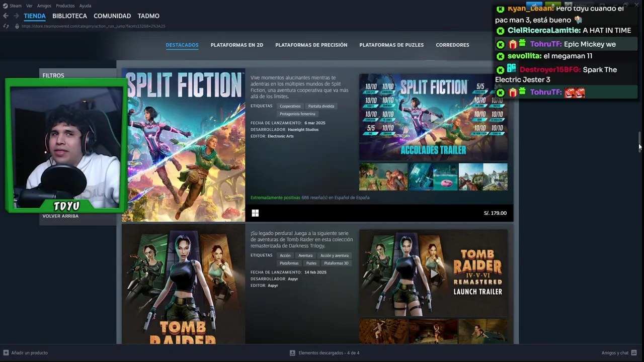Viewport: 644px width, 362px height.
Task: Click the Pantalla dividida tag
Action: click(x=321, y=106)
